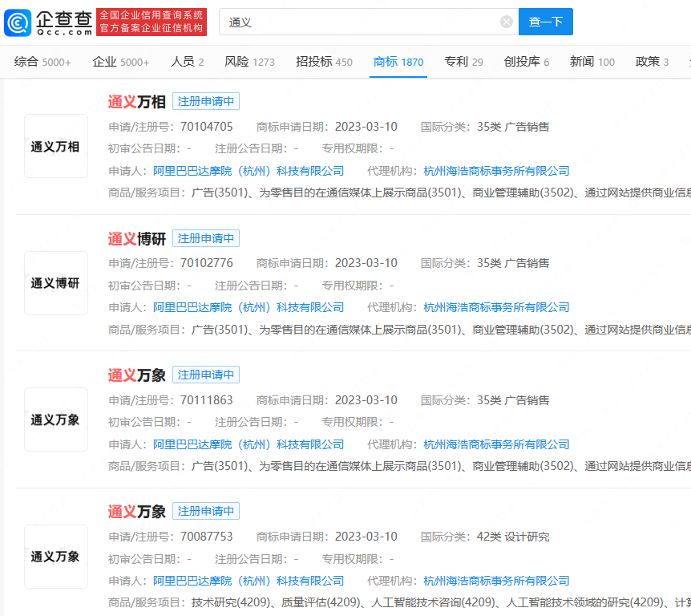Open applicant 阿里巴巴达摩院 link under 通义博研
The image size is (691, 616).
click(249, 307)
